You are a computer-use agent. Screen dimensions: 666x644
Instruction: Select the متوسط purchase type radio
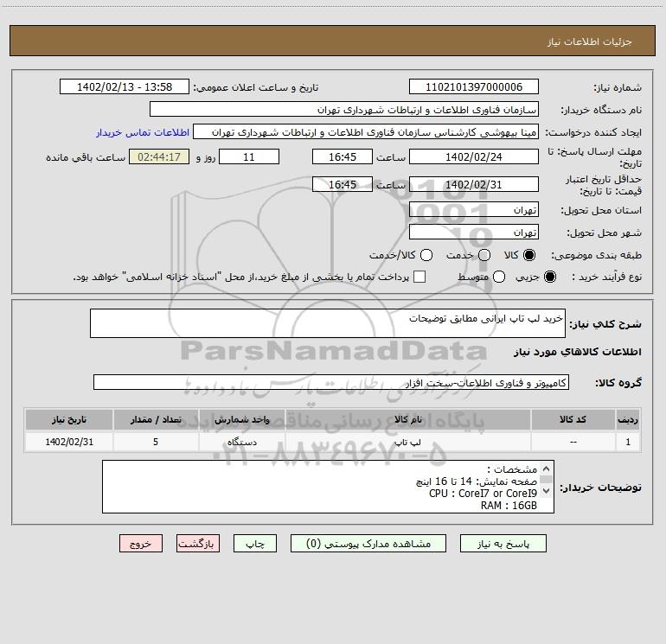pos(499,277)
